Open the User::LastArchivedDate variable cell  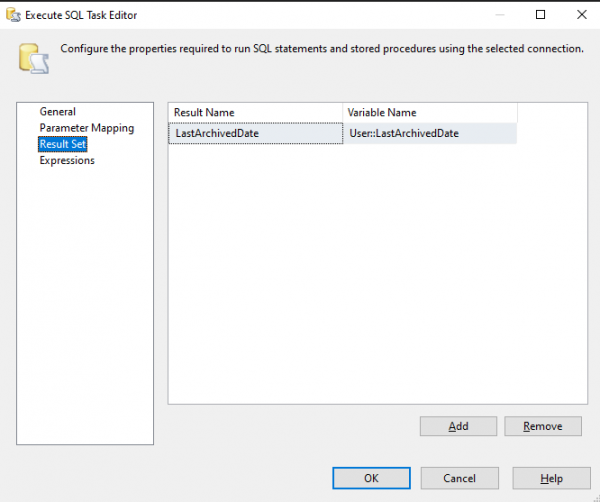[430, 133]
